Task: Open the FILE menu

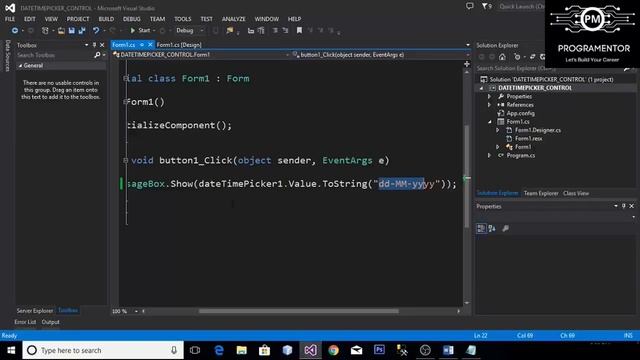Action: (x=10, y=19)
